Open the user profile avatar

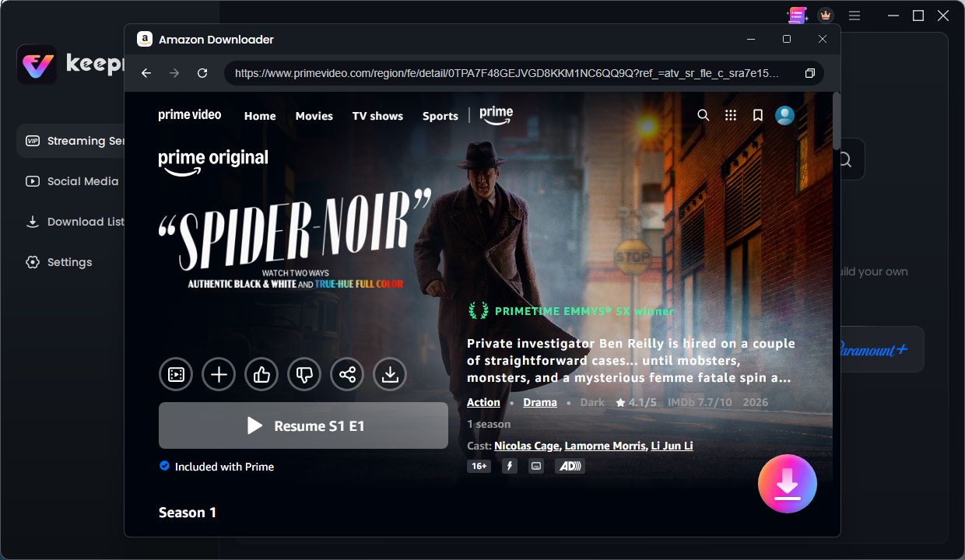pos(784,115)
